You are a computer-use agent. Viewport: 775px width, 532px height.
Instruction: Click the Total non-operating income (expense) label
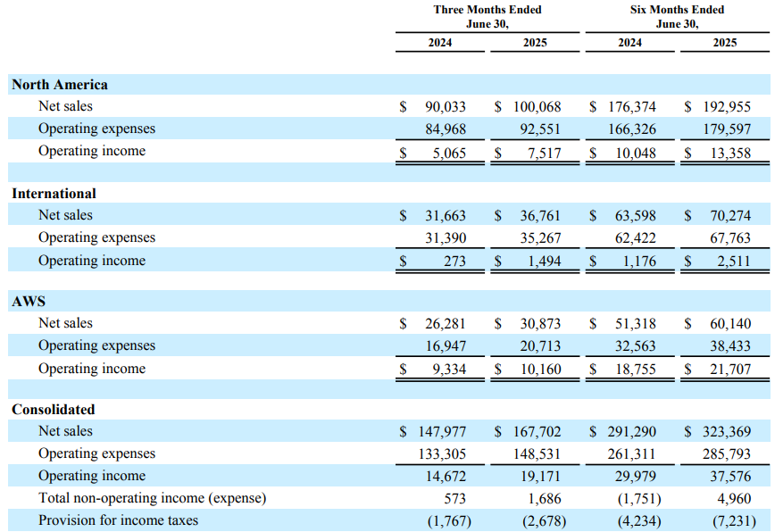tap(152, 498)
